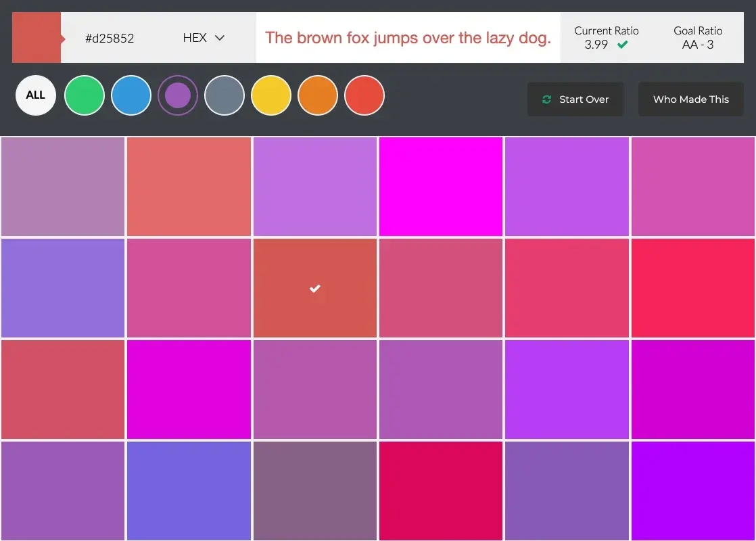Click the #d25852 color value field
Screen dimensions: 756x541
pos(110,38)
